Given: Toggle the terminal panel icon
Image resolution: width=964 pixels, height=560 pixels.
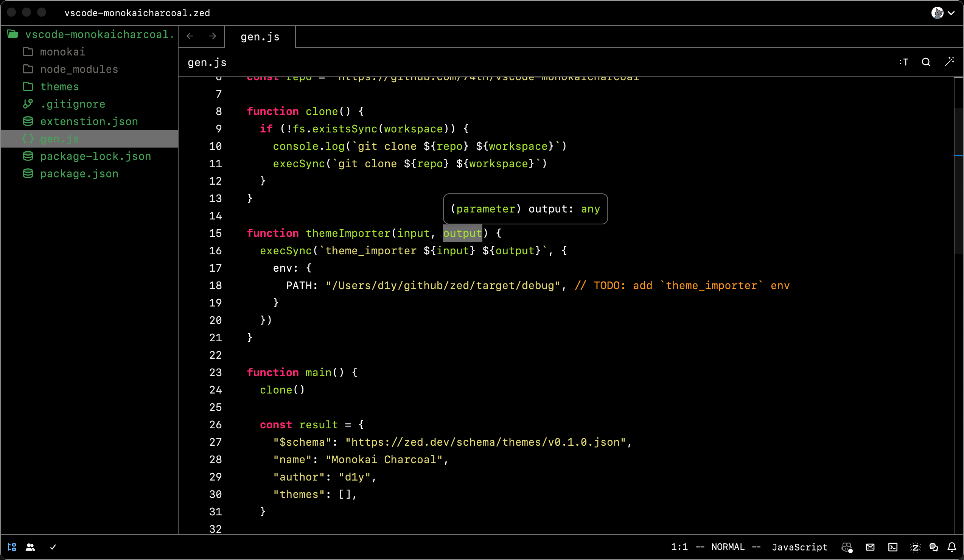Looking at the screenshot, I should [x=892, y=547].
